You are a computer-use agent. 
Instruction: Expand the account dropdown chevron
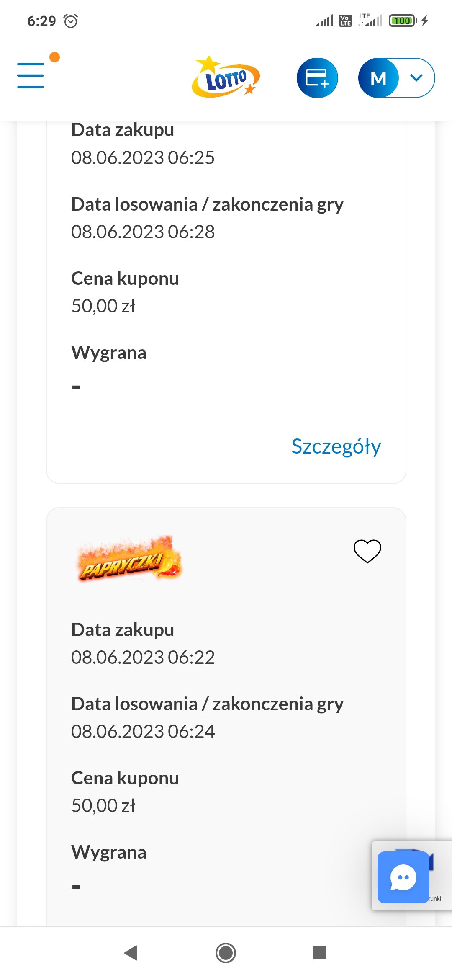pos(416,78)
